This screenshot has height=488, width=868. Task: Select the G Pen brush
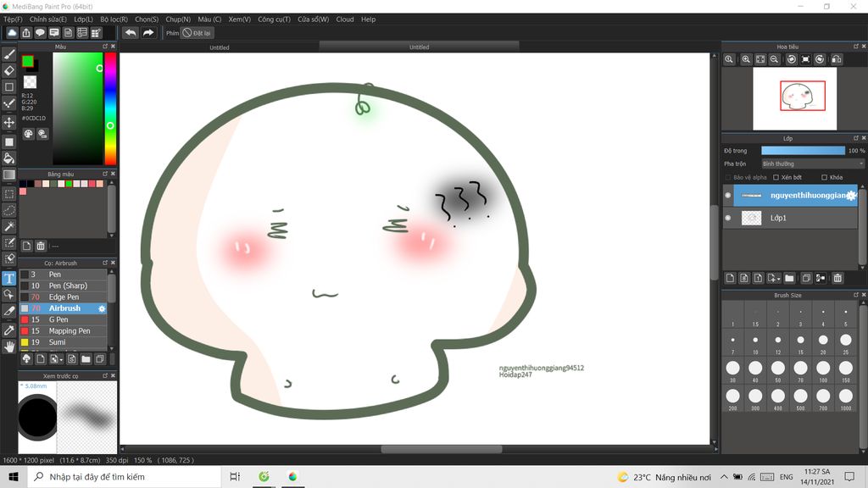click(63, 319)
